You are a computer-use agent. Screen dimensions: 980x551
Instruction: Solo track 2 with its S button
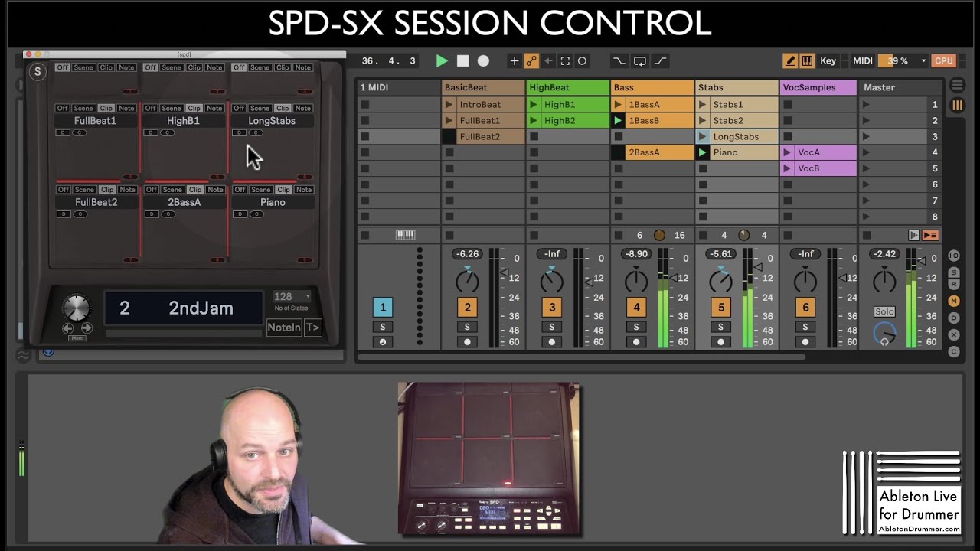467,327
